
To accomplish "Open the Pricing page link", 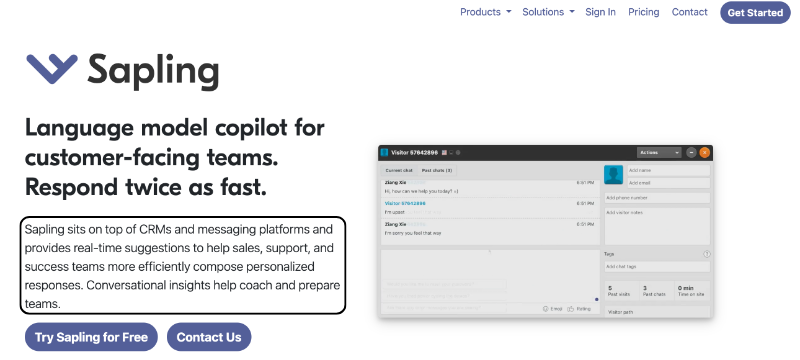I will click(x=643, y=12).
